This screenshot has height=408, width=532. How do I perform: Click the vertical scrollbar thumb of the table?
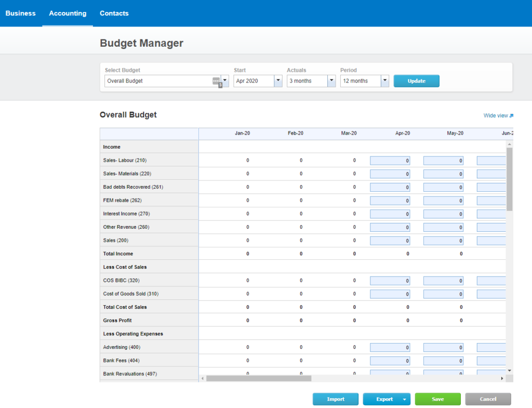(x=509, y=179)
